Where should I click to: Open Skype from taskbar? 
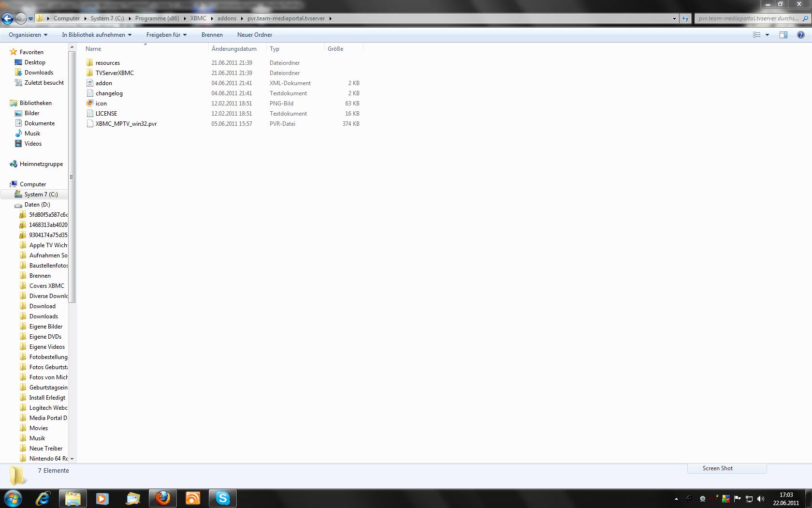point(223,498)
